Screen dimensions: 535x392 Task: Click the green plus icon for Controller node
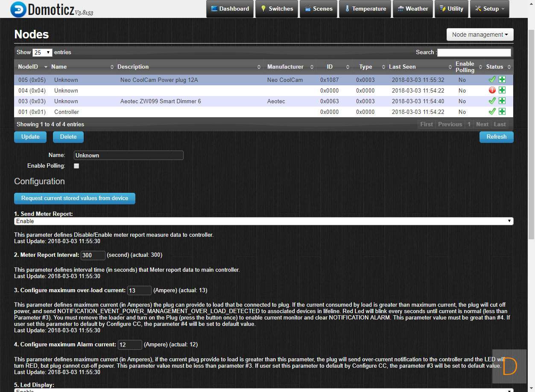502,112
